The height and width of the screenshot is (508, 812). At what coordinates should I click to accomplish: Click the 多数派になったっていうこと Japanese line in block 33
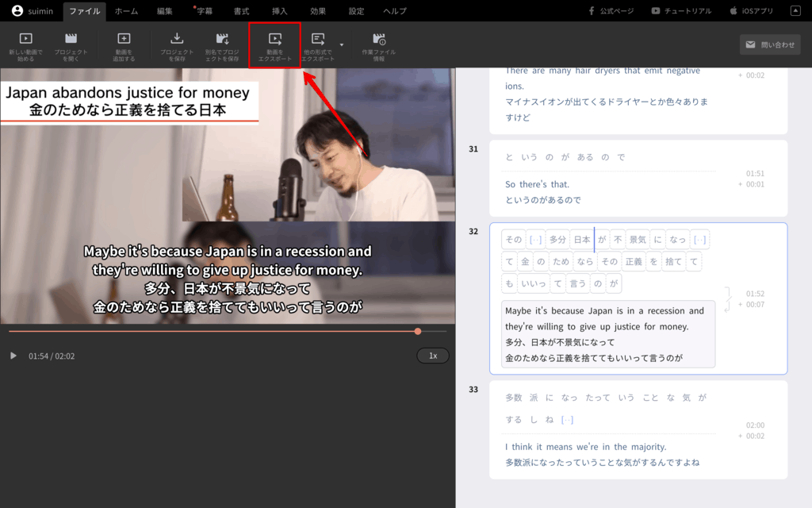603,463
